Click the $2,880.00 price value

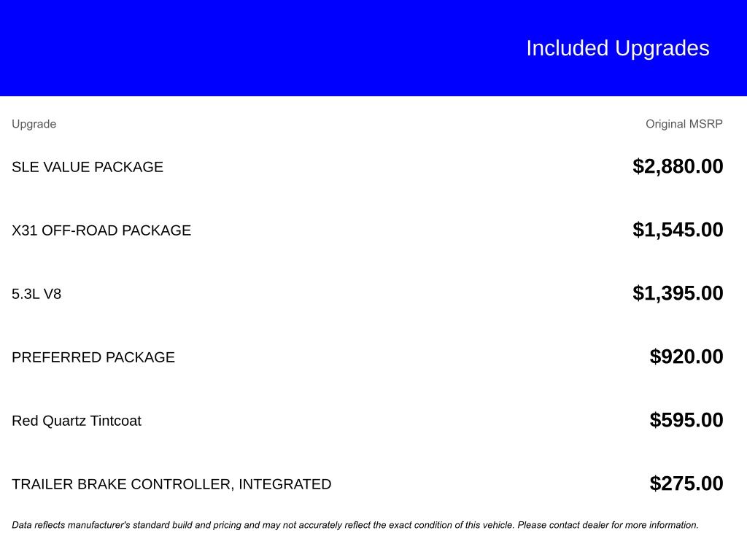click(678, 166)
